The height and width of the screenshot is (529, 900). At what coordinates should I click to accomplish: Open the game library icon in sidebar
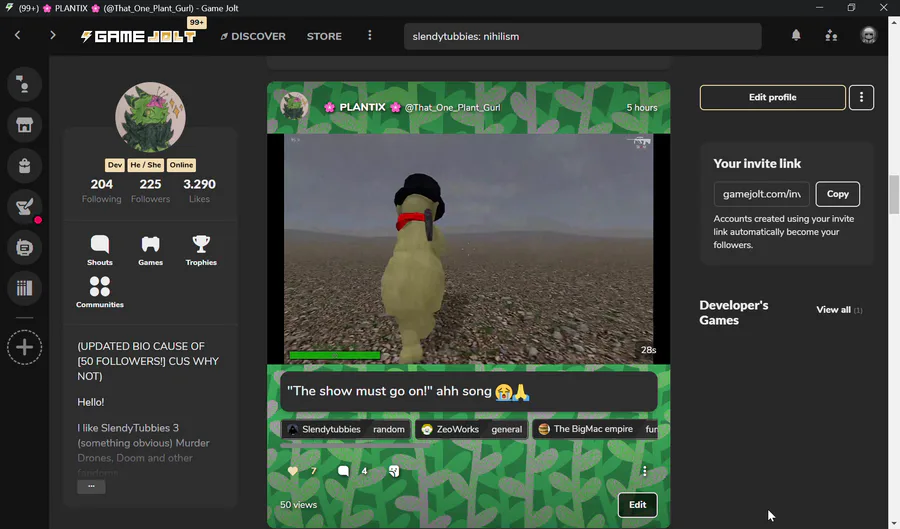(24, 288)
